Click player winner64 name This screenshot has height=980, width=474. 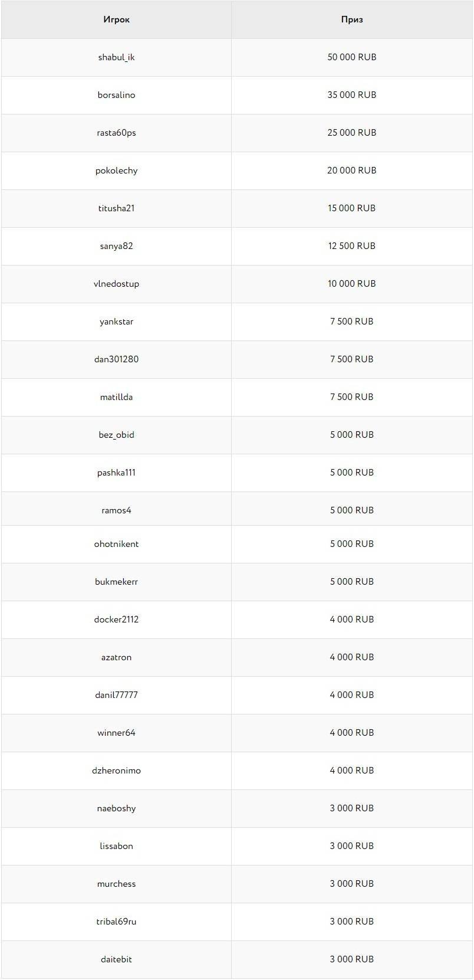[x=116, y=733]
